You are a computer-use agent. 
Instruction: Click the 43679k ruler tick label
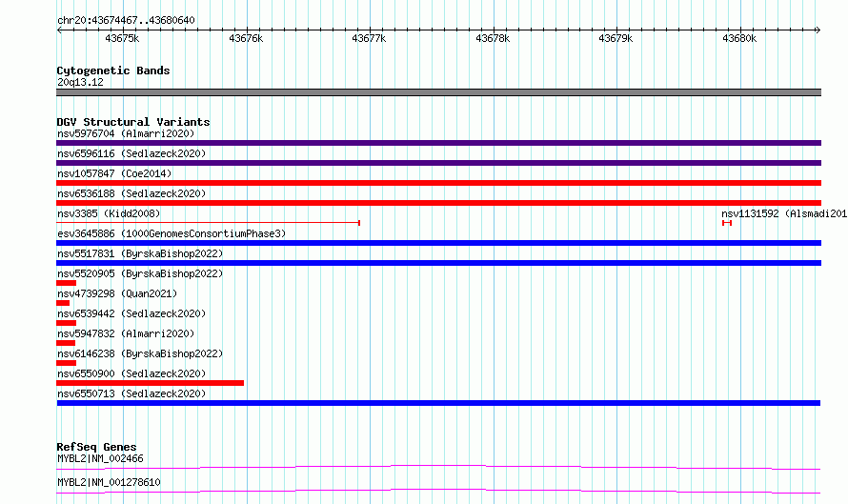coord(616,38)
